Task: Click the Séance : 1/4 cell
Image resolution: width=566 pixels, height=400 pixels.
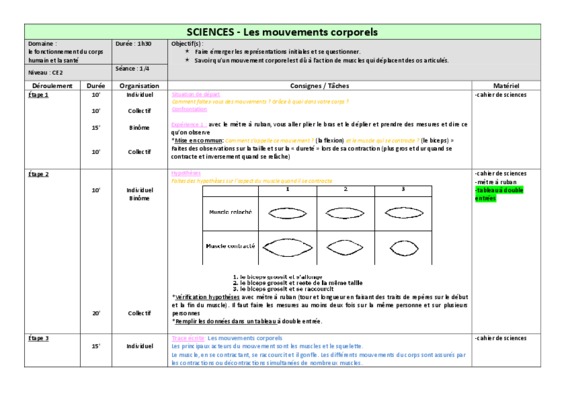Action: tap(140, 73)
